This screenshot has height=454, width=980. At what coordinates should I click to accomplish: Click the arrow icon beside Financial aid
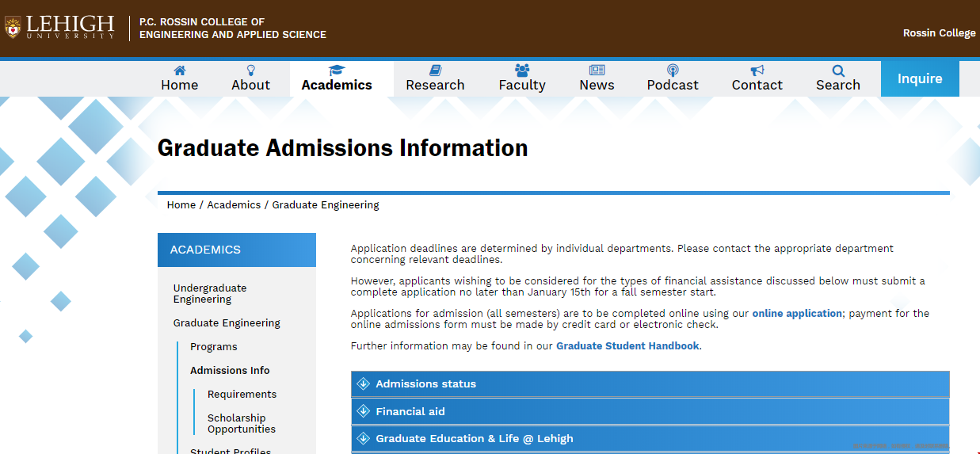(364, 411)
